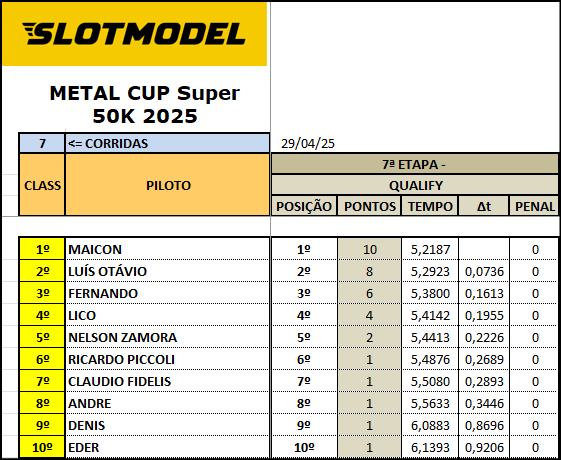Click the PONTOS column header
The width and height of the screenshot is (561, 460).
pyautogui.click(x=370, y=206)
